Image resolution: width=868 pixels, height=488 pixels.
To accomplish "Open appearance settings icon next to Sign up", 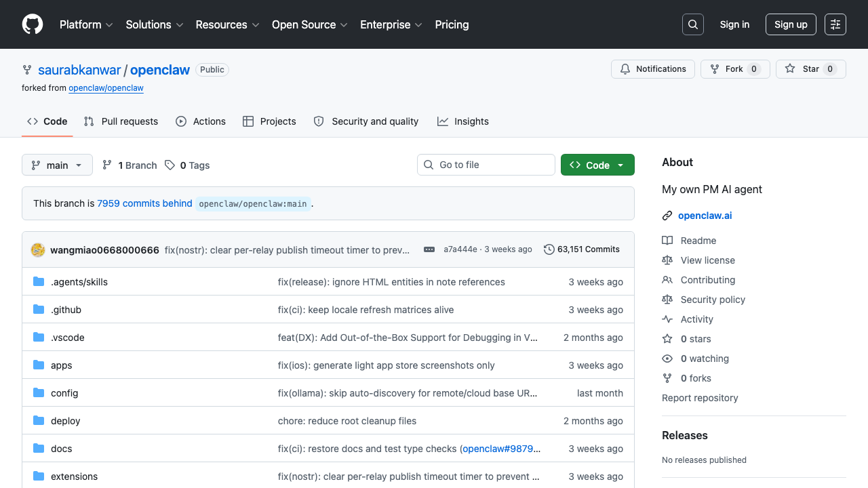I will [835, 24].
